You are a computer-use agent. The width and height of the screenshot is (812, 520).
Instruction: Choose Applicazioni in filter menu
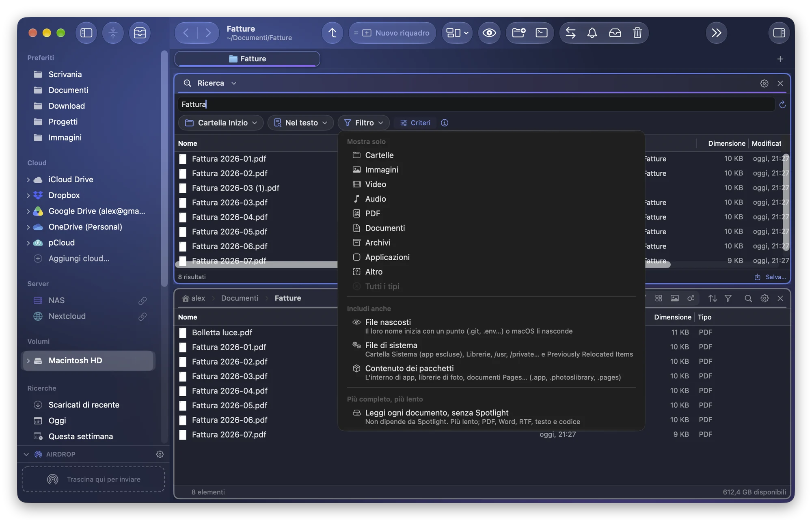tap(491, 257)
